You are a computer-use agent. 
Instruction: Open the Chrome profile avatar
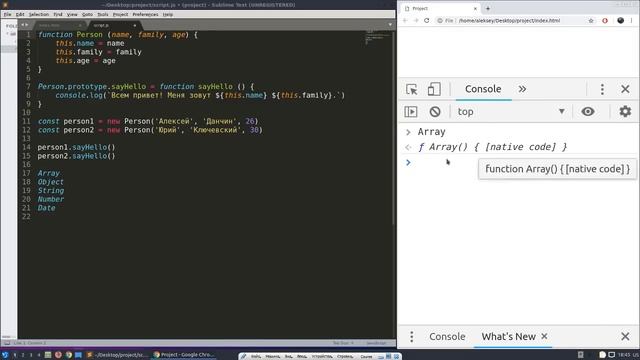click(x=620, y=20)
